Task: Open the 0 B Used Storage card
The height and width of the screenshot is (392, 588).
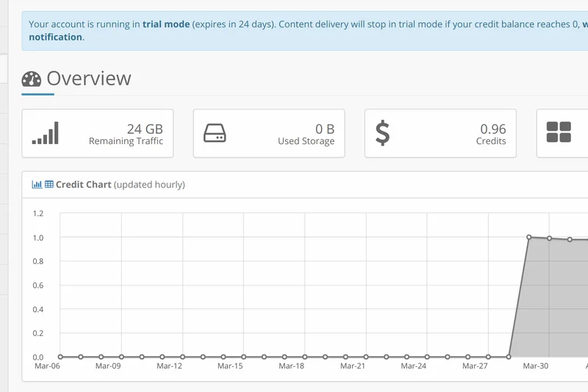Action: coord(269,133)
